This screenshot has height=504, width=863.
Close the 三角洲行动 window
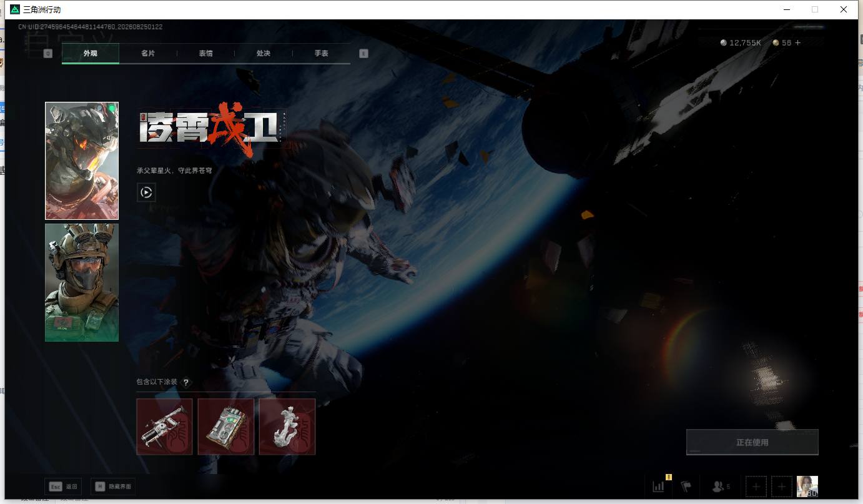(844, 9)
